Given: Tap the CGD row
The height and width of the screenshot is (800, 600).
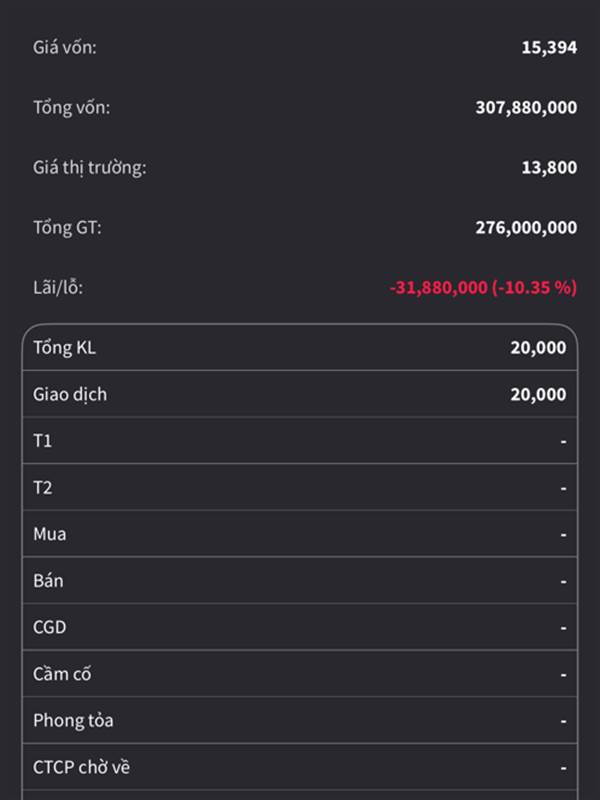Looking at the screenshot, I should (300, 627).
